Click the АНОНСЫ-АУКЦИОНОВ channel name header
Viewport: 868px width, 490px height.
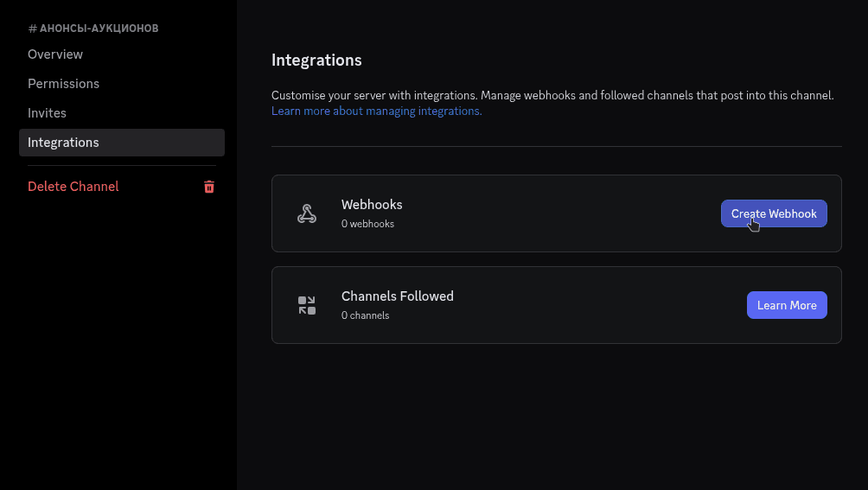pyautogui.click(x=99, y=29)
